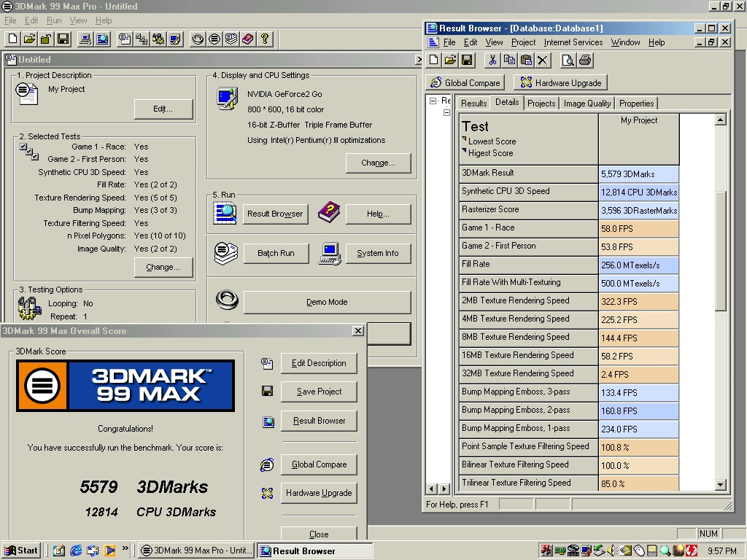
Task: Collapse the child node in results tree
Action: [447, 113]
